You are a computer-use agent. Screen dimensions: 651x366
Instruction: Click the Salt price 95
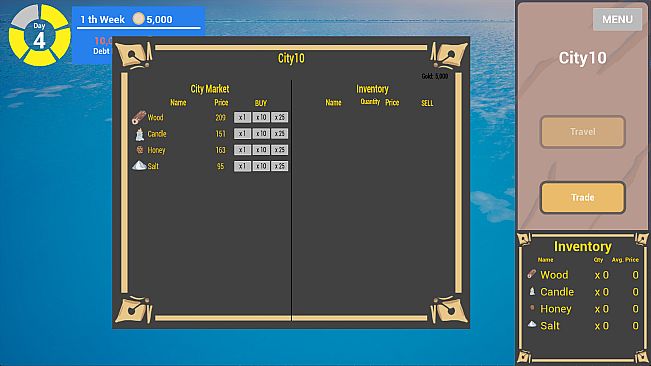[x=220, y=166]
